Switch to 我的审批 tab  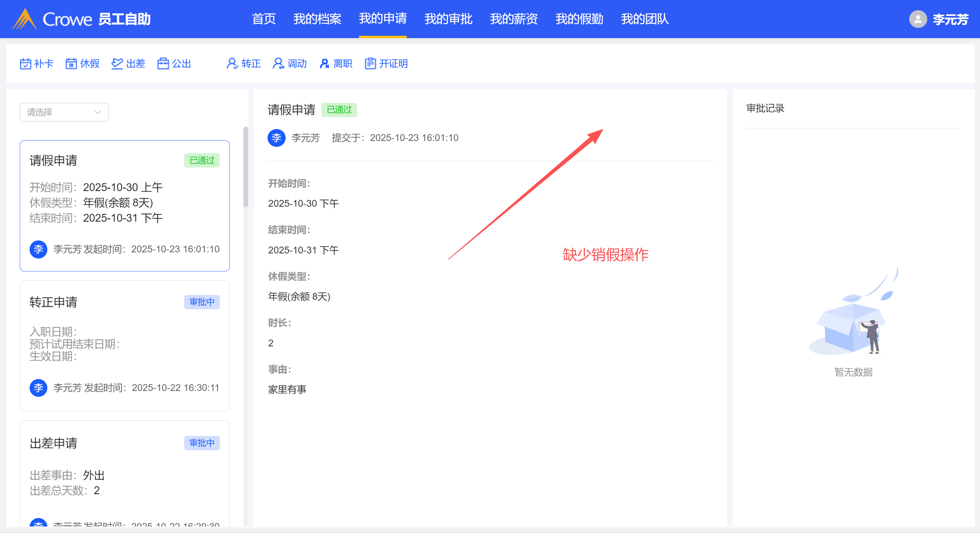[x=448, y=19]
